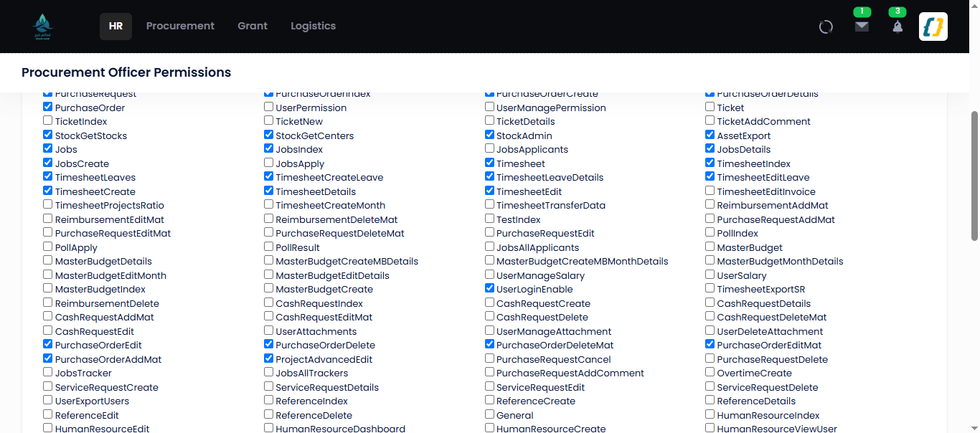Image resolution: width=980 pixels, height=433 pixels.
Task: Check the JobsTracker permission
Action: click(48, 372)
